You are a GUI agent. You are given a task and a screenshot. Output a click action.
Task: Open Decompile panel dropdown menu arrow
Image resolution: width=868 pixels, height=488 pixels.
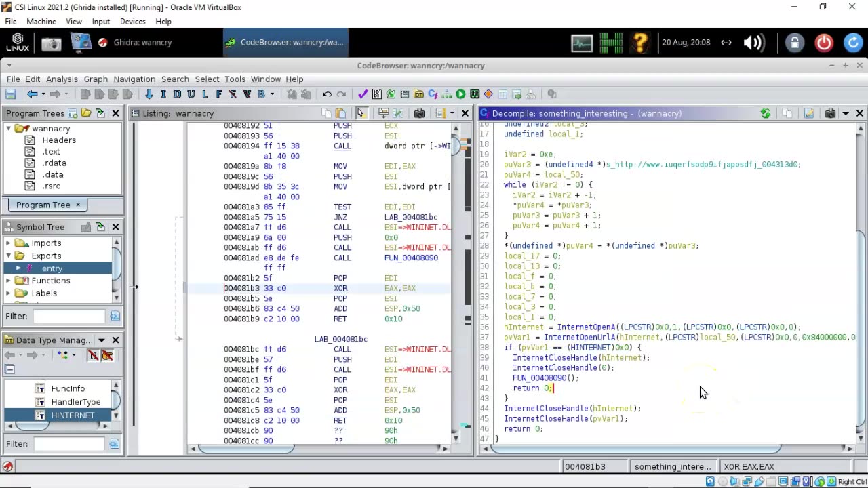[x=846, y=113]
